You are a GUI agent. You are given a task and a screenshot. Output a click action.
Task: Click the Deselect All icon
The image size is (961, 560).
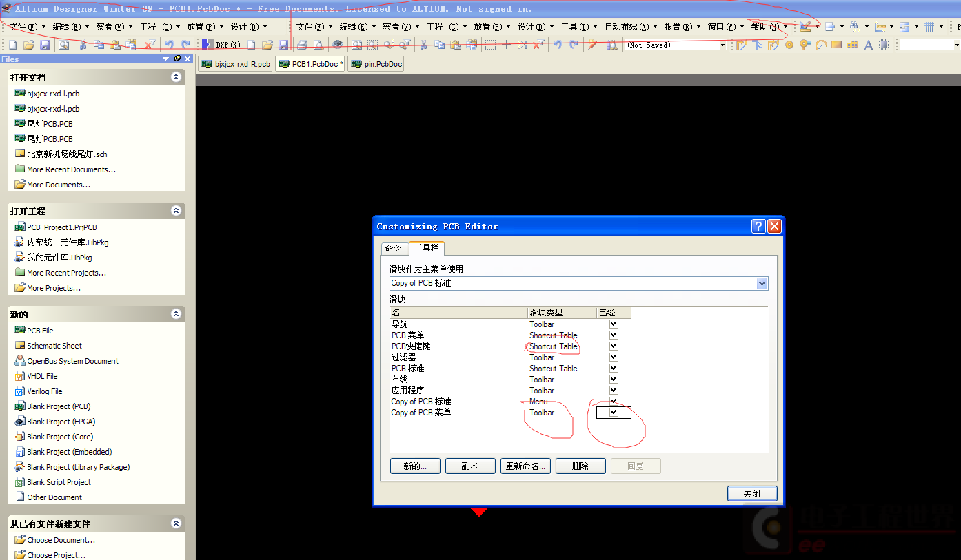(538, 45)
